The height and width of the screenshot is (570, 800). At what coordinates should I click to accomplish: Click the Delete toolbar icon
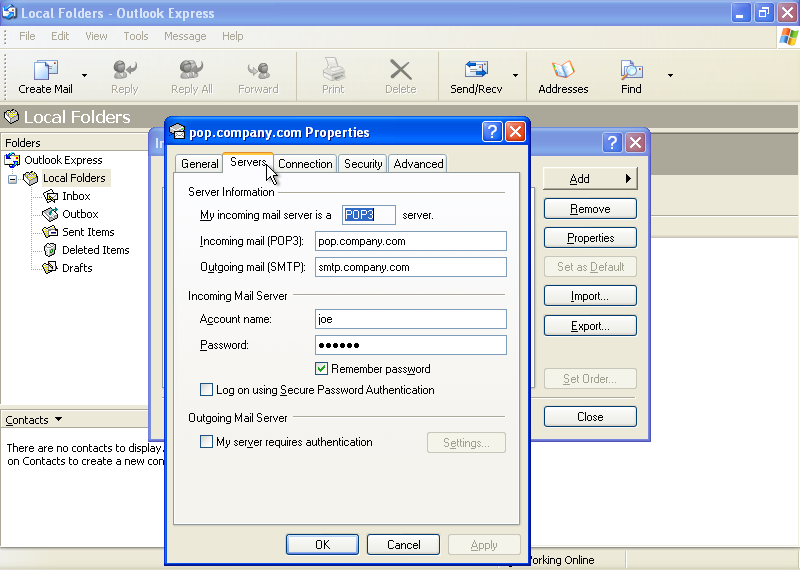coord(401,70)
